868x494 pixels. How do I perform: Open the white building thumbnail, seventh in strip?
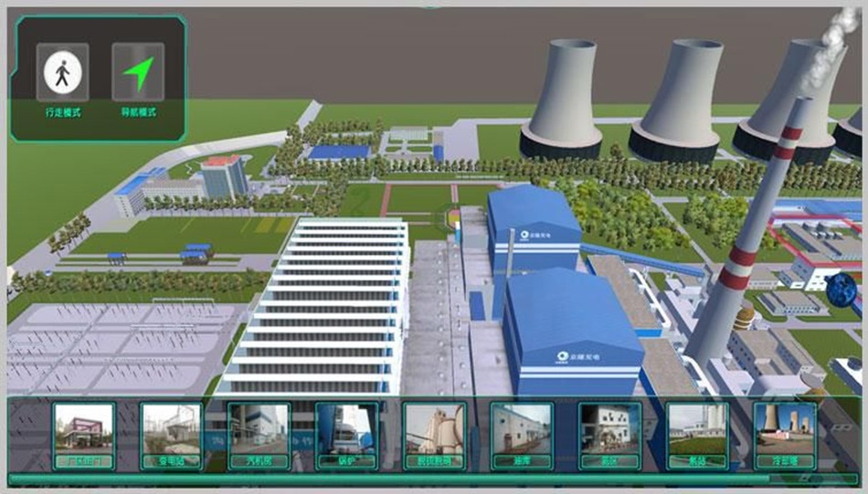click(609, 436)
